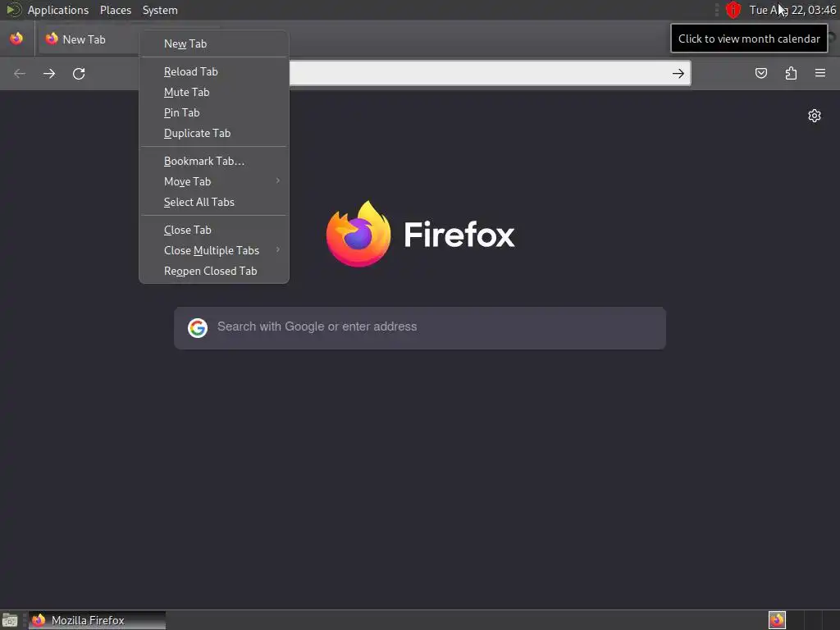Go forward using the forward arrow
The height and width of the screenshot is (630, 840).
click(49, 73)
